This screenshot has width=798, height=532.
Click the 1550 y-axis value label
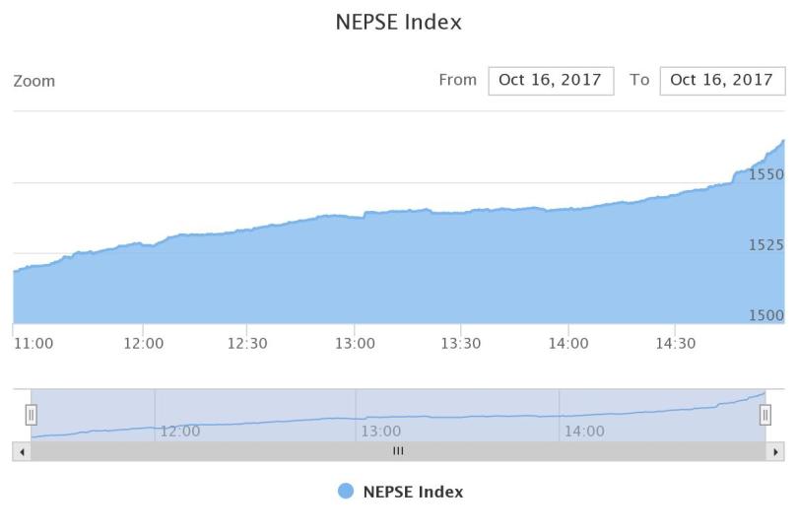pyautogui.click(x=766, y=174)
